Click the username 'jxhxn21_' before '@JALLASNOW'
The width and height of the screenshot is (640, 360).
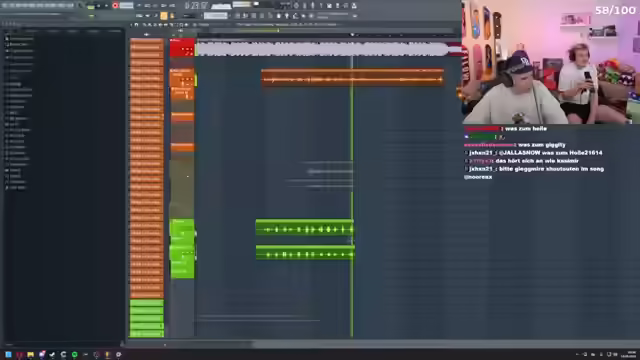click(x=482, y=153)
